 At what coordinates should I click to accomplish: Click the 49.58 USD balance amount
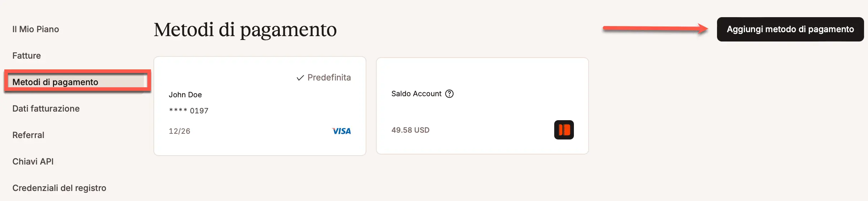point(410,130)
